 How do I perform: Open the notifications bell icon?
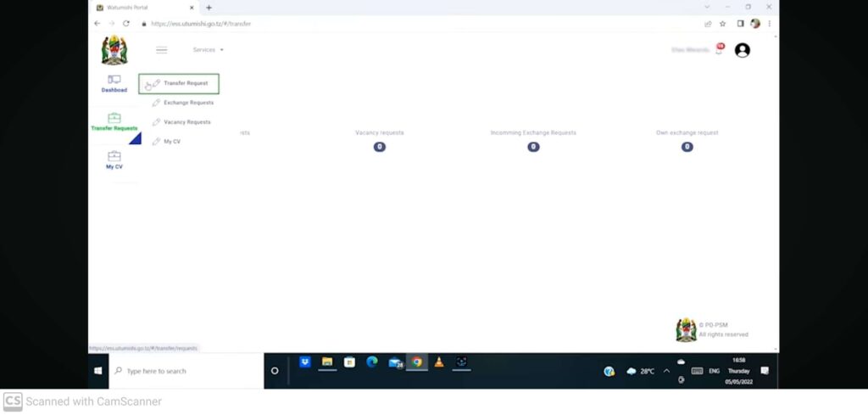[x=719, y=50]
